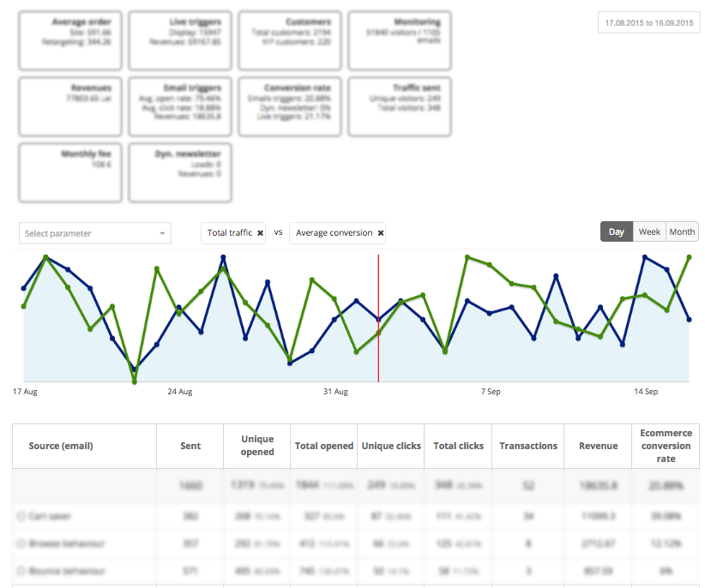This screenshot has width=705, height=588.
Task: Click the vs text between parameter tags
Action: 279,232
